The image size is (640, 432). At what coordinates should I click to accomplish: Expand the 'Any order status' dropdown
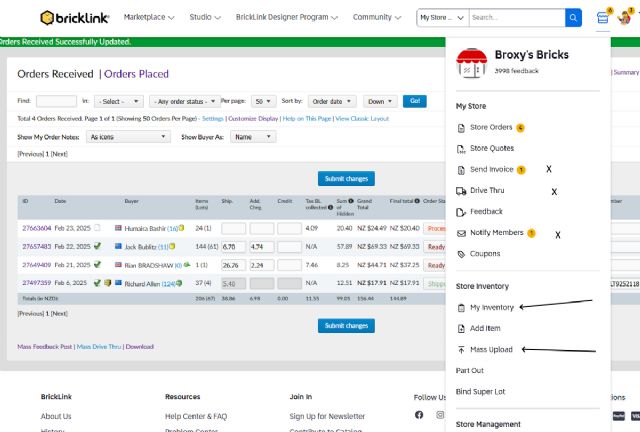tap(182, 101)
